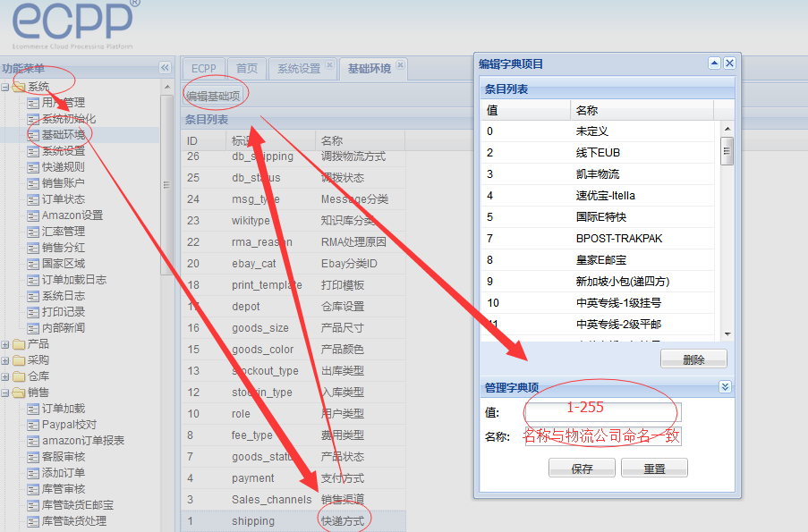Image resolution: width=808 pixels, height=532 pixels.
Task: Select 快递规则 in the sidebar
Action: tap(63, 167)
